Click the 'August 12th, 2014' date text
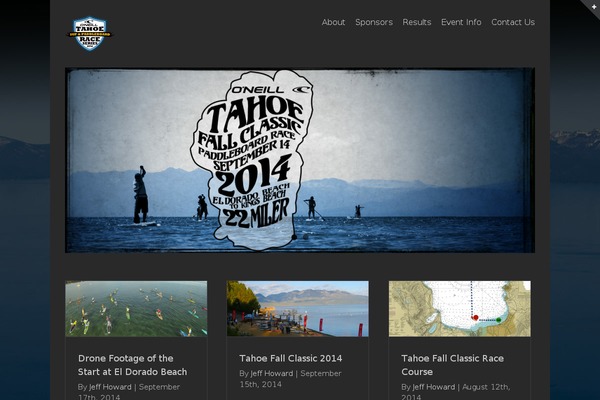This screenshot has height=400, width=600. point(455,392)
